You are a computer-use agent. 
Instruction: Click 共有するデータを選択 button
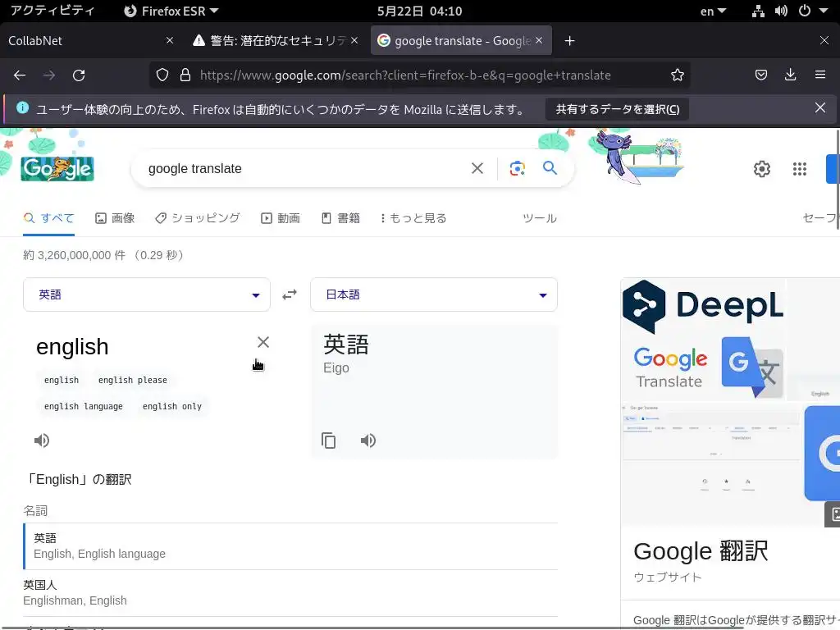(617, 109)
